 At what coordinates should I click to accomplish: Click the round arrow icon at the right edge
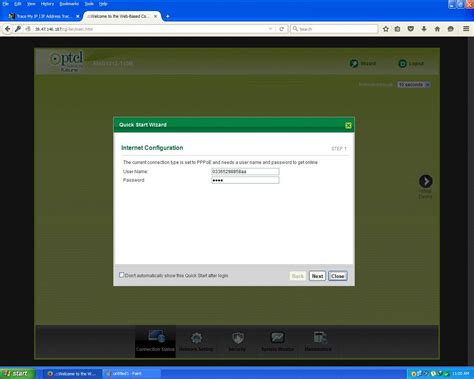[x=426, y=181]
